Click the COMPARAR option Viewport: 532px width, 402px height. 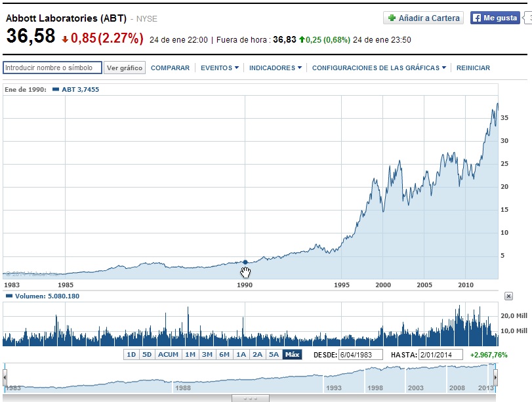click(x=170, y=68)
